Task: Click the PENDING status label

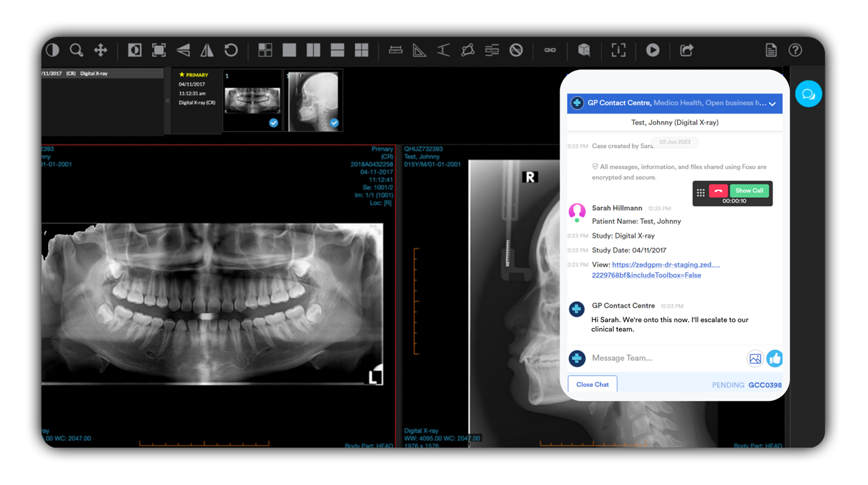Action: [728, 385]
